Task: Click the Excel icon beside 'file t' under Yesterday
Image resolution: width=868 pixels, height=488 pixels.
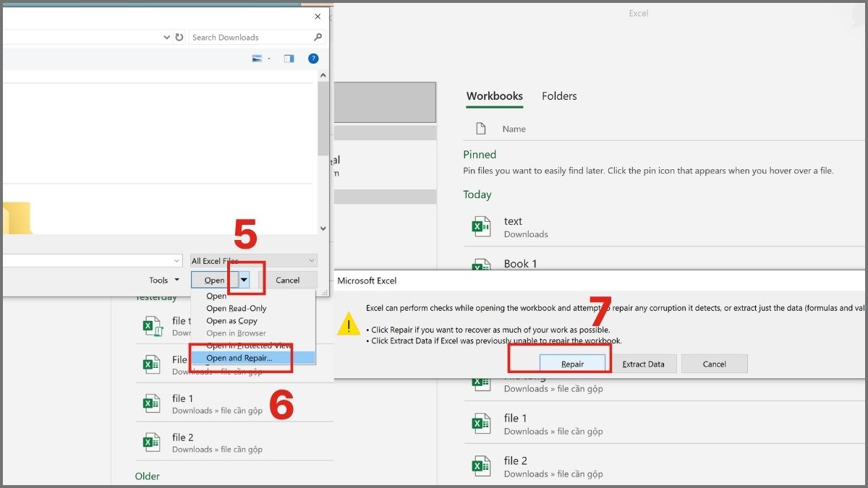Action: pos(152,326)
